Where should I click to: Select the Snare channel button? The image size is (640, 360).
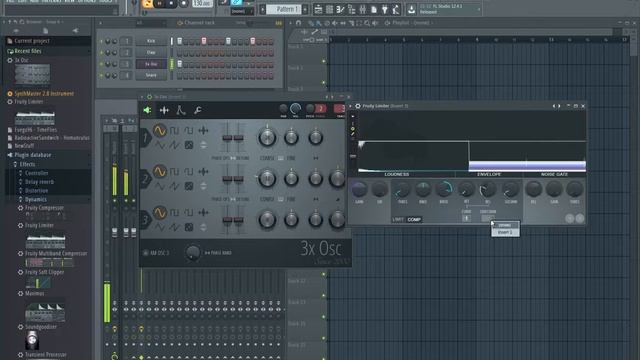[x=151, y=76]
